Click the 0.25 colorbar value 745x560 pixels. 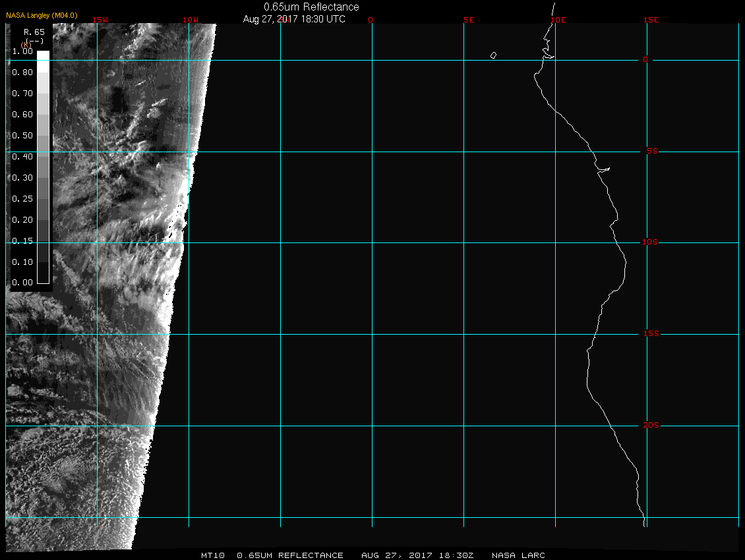click(x=22, y=198)
